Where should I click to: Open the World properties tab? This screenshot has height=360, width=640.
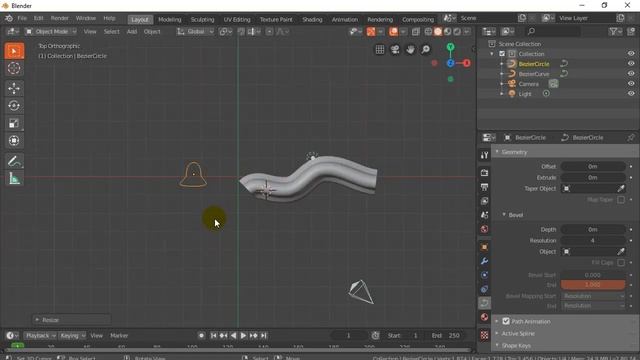coord(484,229)
